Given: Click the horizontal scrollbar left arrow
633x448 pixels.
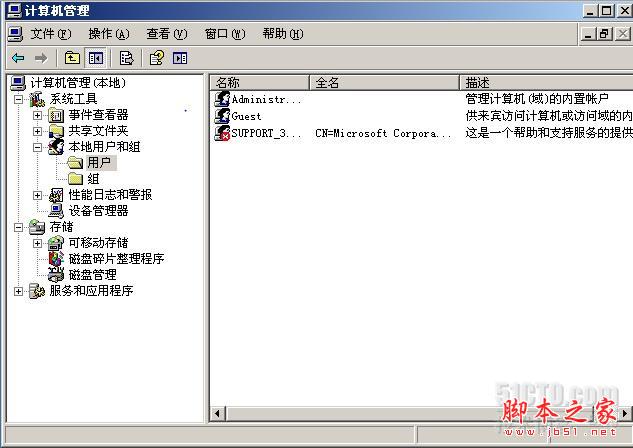Looking at the screenshot, I should 218,413.
